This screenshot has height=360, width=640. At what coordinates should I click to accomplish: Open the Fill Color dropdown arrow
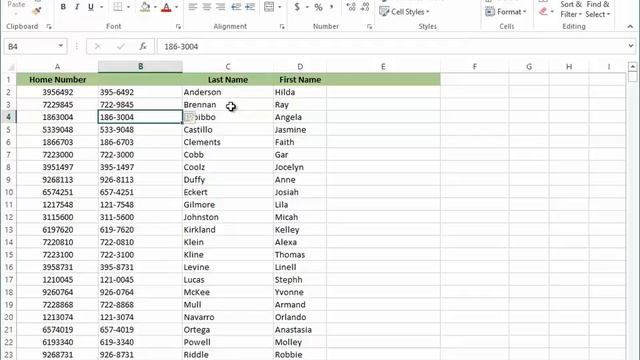(x=155, y=7)
